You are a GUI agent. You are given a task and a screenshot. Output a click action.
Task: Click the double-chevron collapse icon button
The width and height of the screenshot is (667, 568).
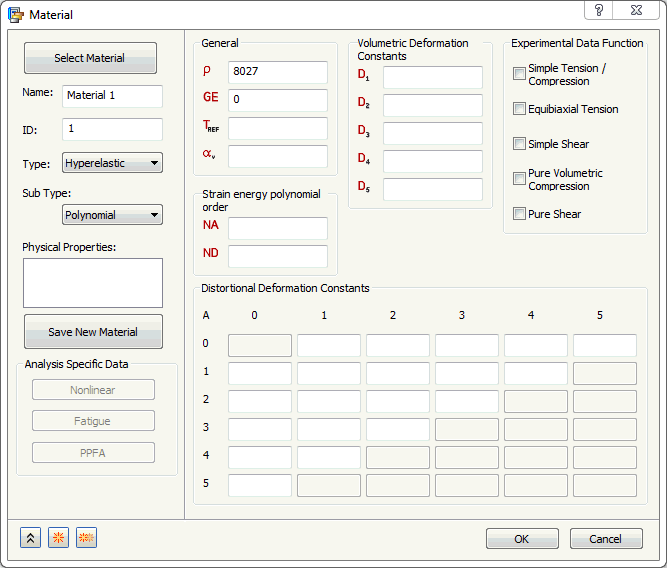[31, 538]
